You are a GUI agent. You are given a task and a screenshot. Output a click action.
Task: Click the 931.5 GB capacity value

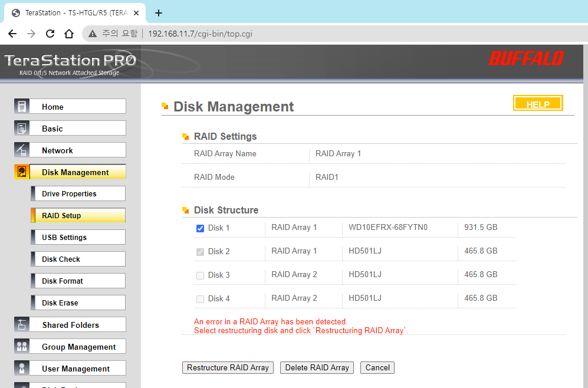(x=481, y=227)
